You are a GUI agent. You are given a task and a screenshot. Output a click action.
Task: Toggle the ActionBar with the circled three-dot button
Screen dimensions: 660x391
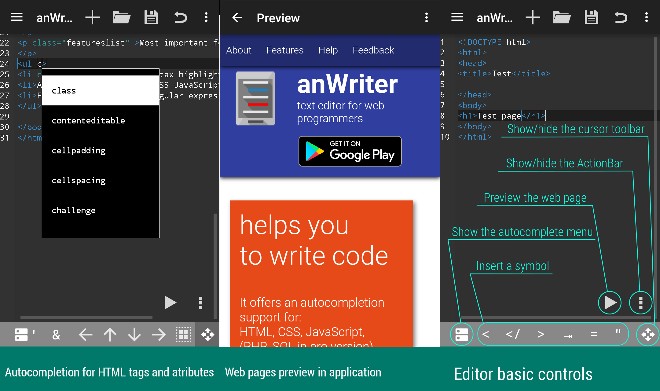641,302
